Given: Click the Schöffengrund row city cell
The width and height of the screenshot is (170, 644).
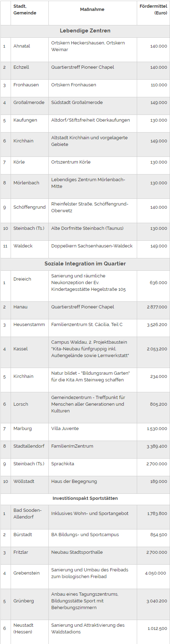Looking at the screenshot, I should pos(30,207).
